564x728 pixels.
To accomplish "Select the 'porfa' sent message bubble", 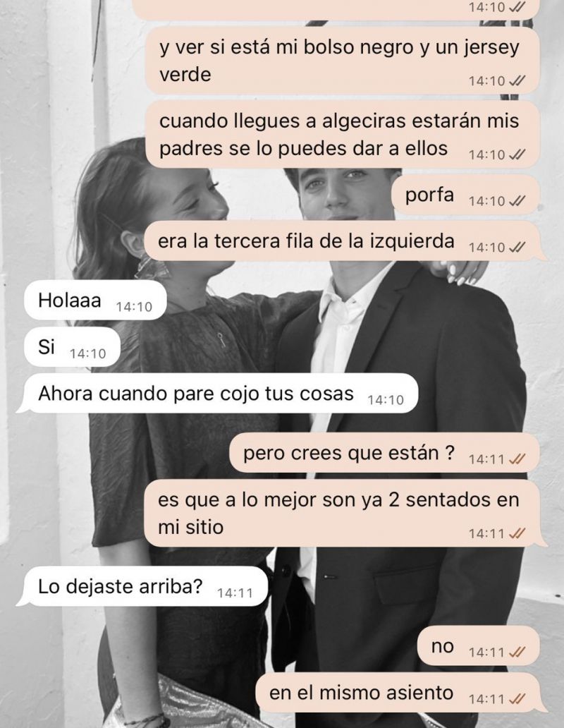I will click(x=466, y=195).
